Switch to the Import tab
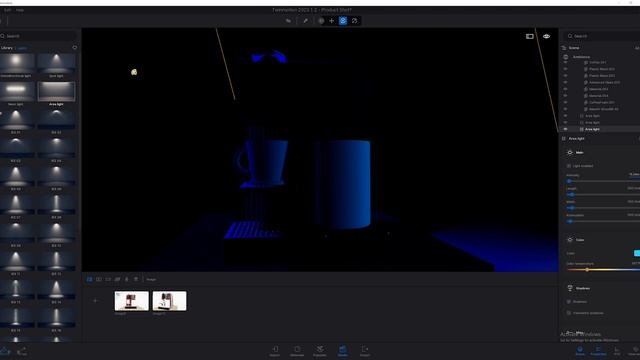Image resolution: width=640 pixels, height=360 pixels. click(x=275, y=351)
